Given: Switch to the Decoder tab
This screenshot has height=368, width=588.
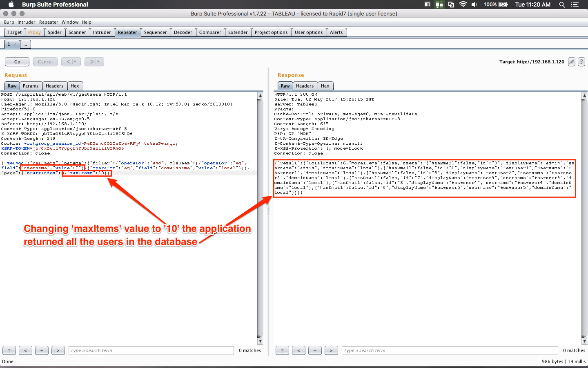Looking at the screenshot, I should click(x=183, y=32).
